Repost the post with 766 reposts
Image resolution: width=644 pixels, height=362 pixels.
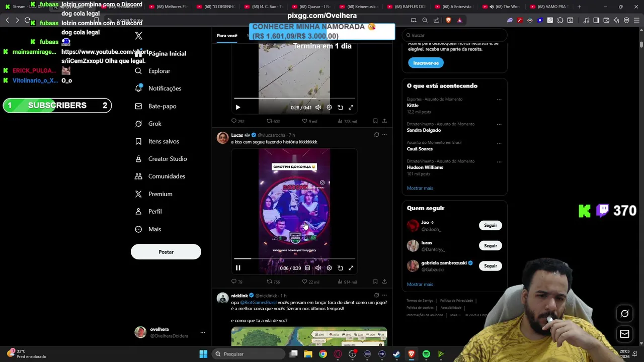273,282
